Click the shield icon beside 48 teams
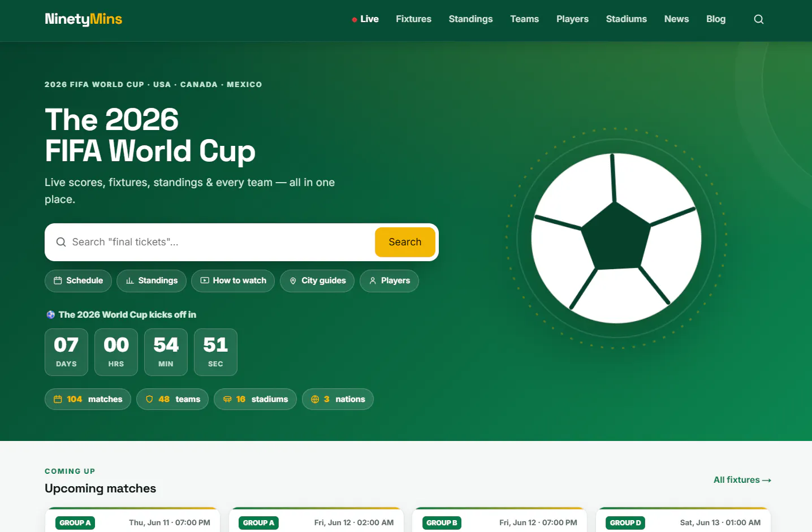 (149, 399)
